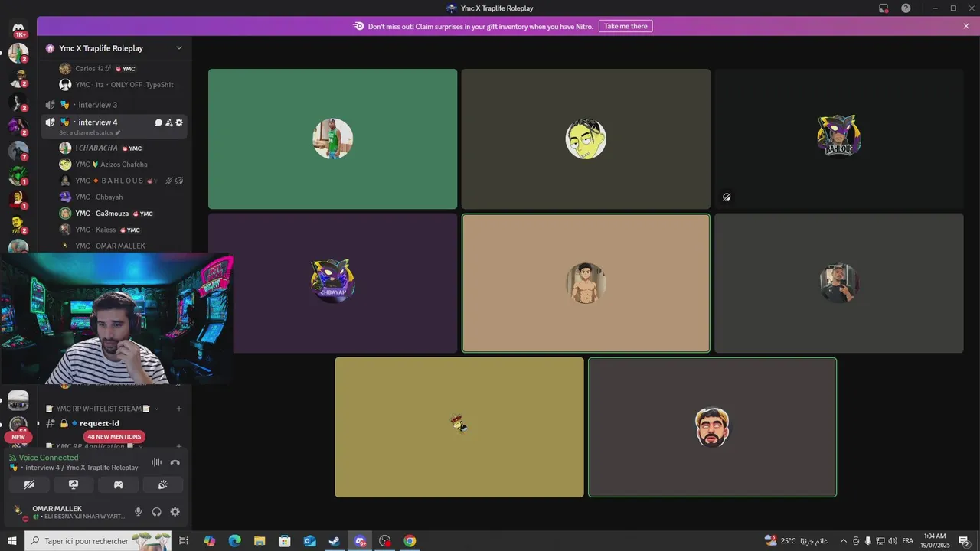
Task: Edit channel status pencil icon
Action: (x=117, y=133)
